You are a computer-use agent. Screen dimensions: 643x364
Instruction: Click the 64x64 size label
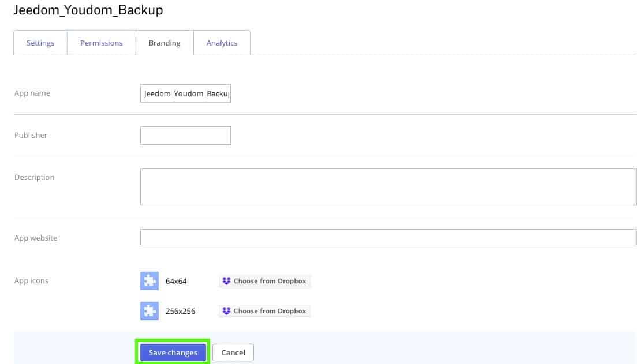(x=176, y=281)
